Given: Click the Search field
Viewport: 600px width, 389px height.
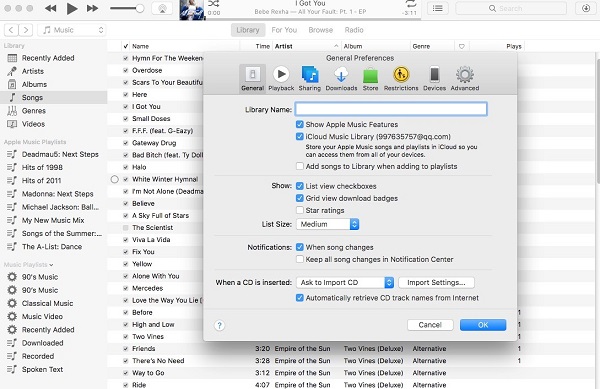Looking at the screenshot, I should click(511, 8).
